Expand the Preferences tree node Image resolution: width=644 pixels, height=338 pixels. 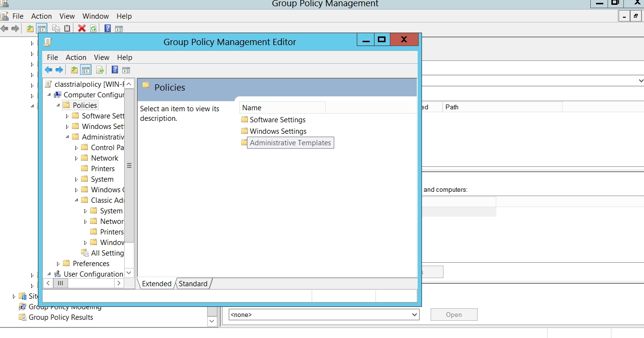[x=58, y=264]
